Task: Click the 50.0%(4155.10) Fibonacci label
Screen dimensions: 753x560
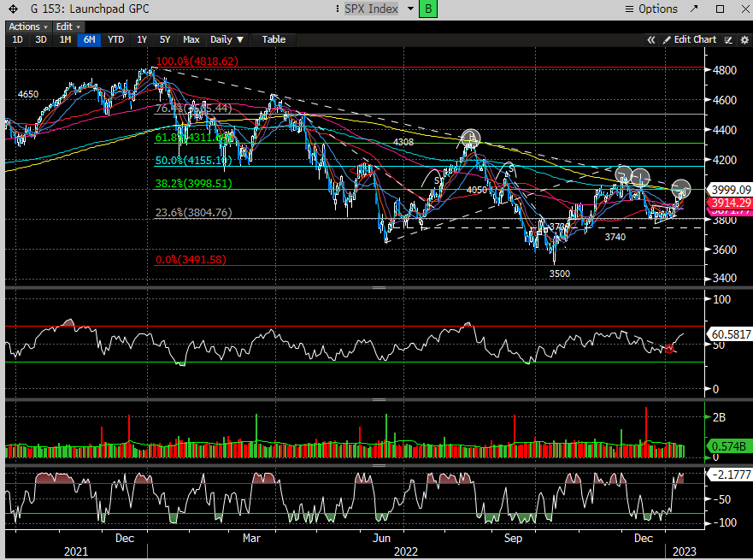Action: tap(193, 161)
